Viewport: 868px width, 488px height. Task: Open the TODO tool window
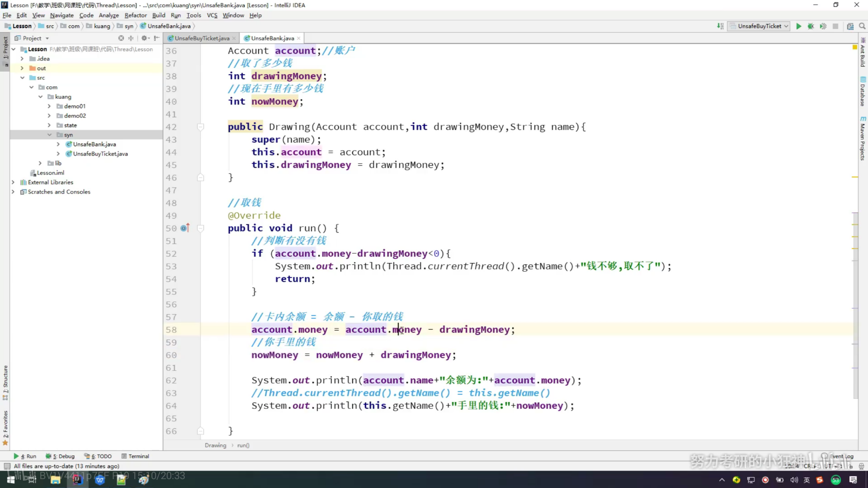click(x=98, y=456)
